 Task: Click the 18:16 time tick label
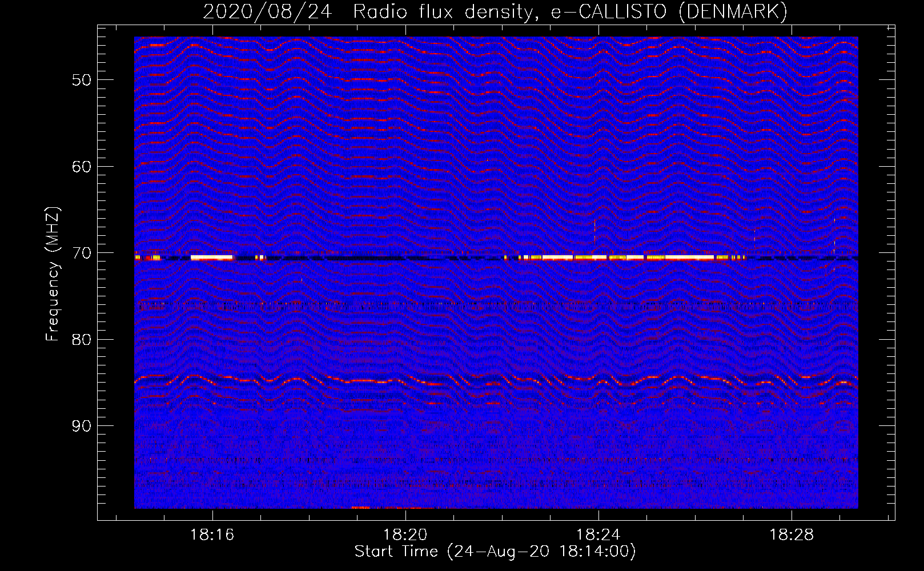(x=212, y=535)
